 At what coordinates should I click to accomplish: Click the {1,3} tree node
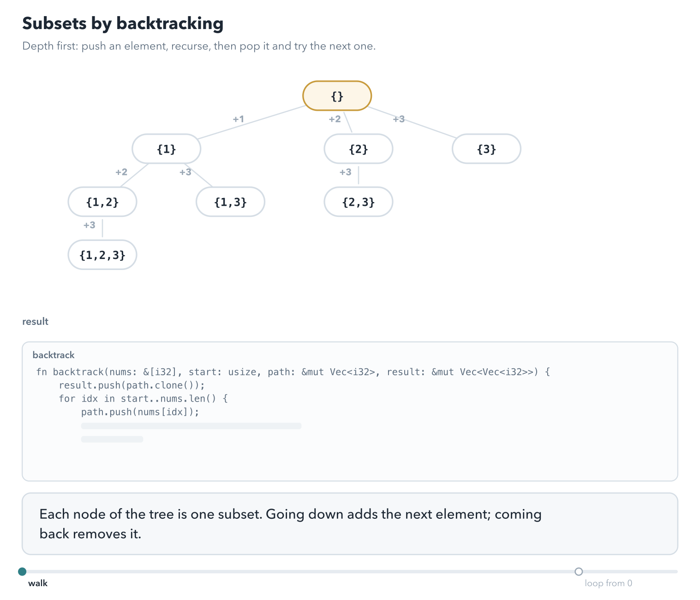coord(230,202)
